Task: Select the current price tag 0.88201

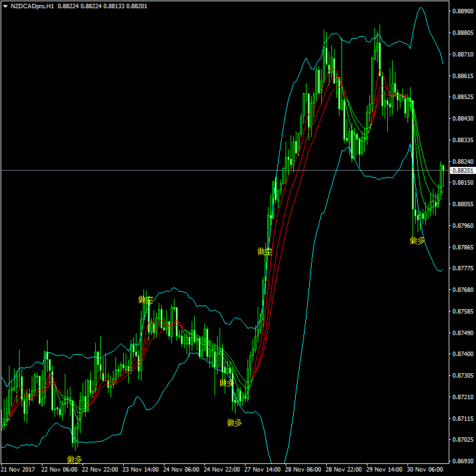Action: click(463, 170)
